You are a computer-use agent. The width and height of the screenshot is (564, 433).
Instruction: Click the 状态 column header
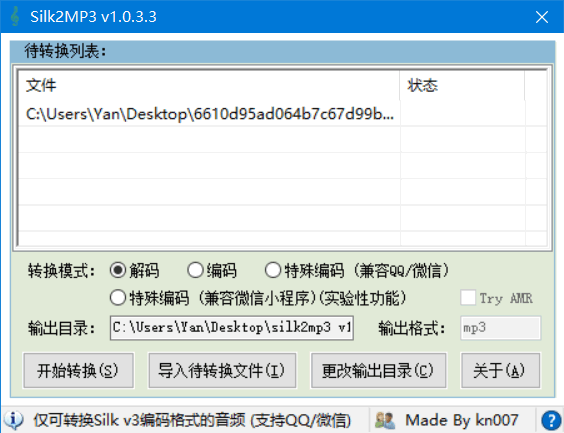[x=462, y=86]
